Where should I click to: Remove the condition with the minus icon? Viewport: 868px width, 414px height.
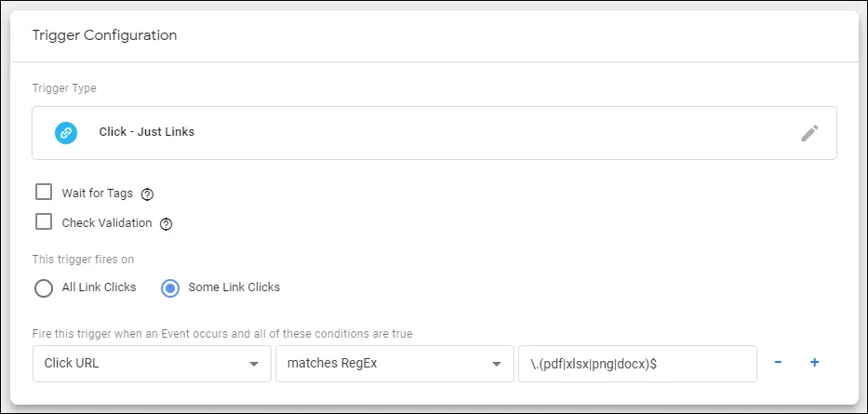tap(778, 363)
